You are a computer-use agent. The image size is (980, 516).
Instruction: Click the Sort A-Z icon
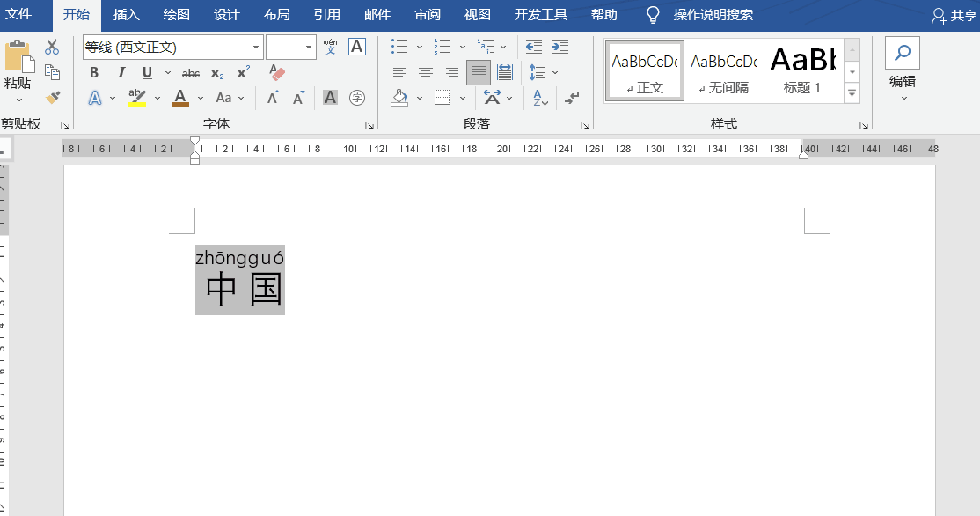(541, 98)
